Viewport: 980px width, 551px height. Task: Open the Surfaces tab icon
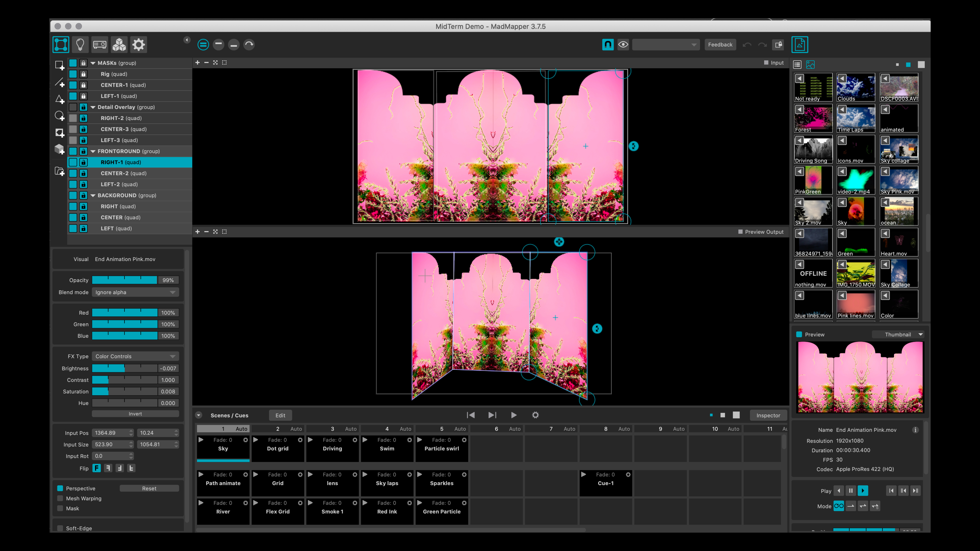click(x=61, y=45)
